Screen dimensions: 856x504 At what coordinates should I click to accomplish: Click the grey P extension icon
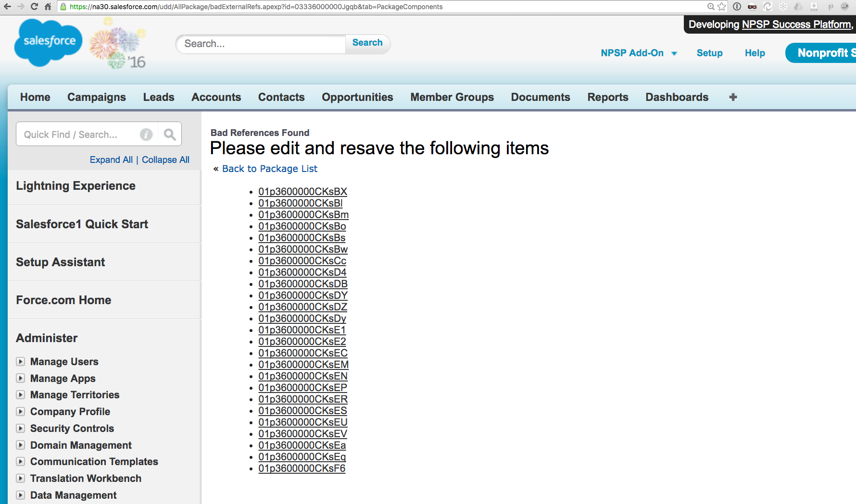pyautogui.click(x=830, y=7)
